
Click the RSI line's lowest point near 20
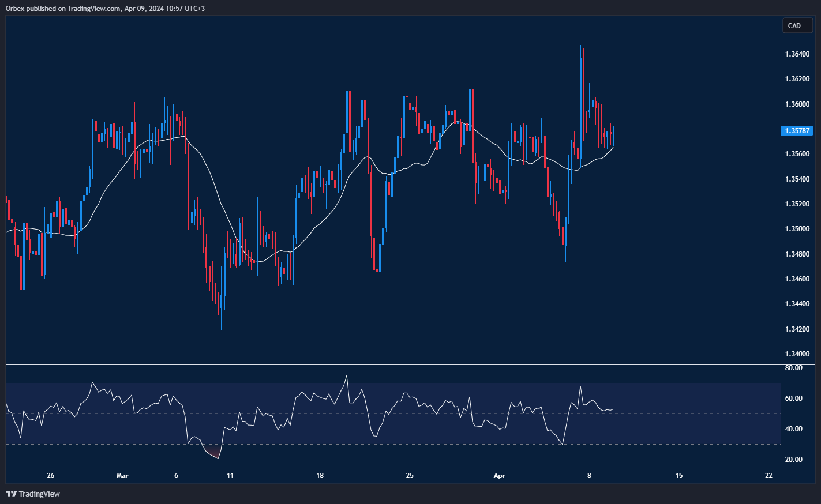pos(218,458)
